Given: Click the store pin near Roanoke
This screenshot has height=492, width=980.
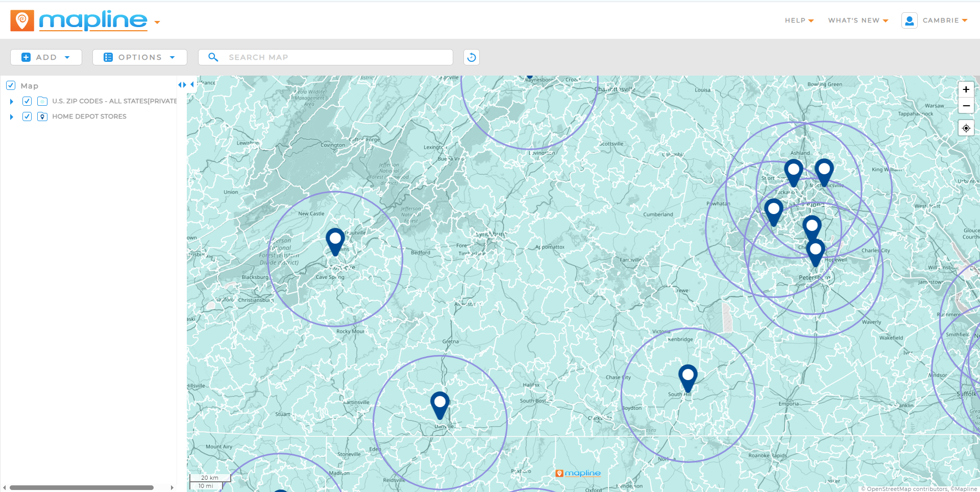Looking at the screenshot, I should (x=335, y=242).
